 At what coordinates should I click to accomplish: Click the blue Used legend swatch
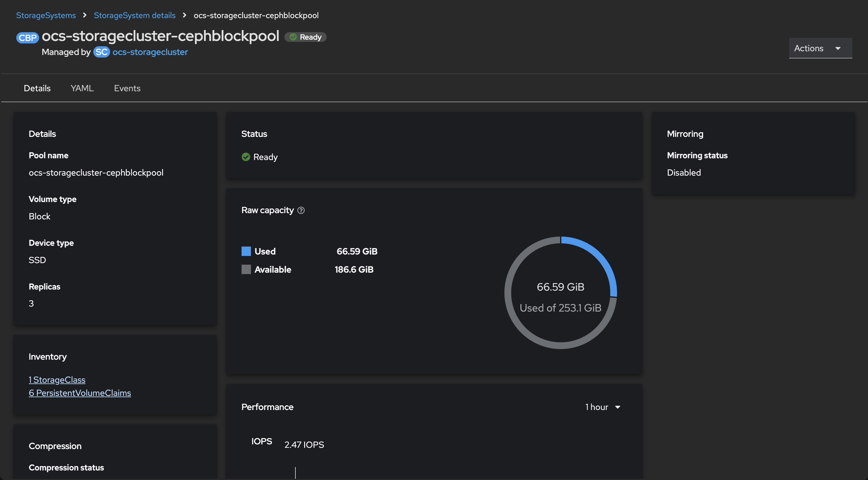(x=246, y=252)
